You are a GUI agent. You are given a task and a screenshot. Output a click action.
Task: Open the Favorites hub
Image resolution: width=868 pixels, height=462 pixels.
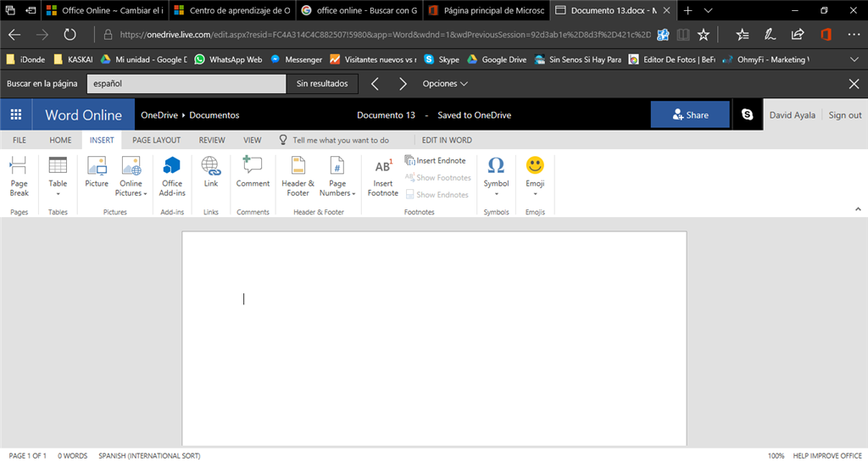743,35
